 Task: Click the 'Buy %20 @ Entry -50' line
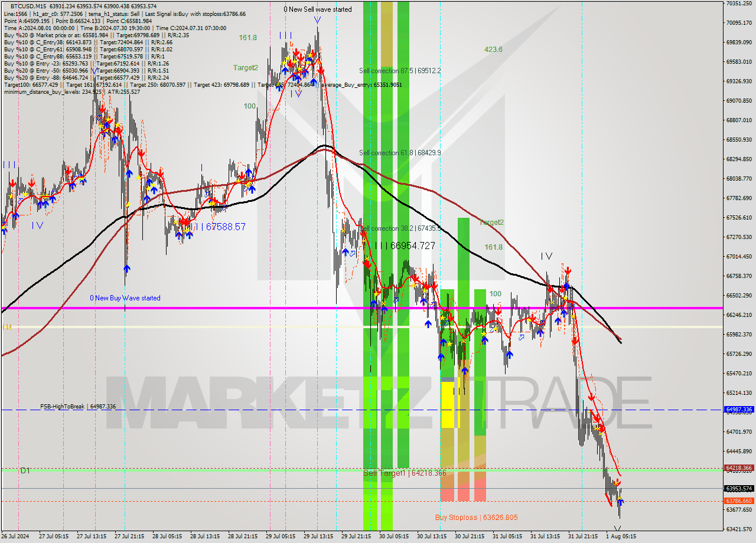(86, 71)
